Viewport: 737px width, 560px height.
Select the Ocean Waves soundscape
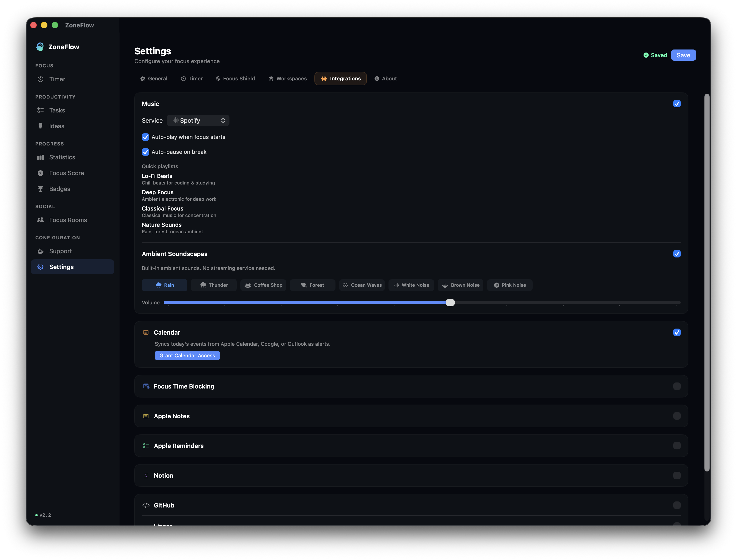[x=362, y=285]
